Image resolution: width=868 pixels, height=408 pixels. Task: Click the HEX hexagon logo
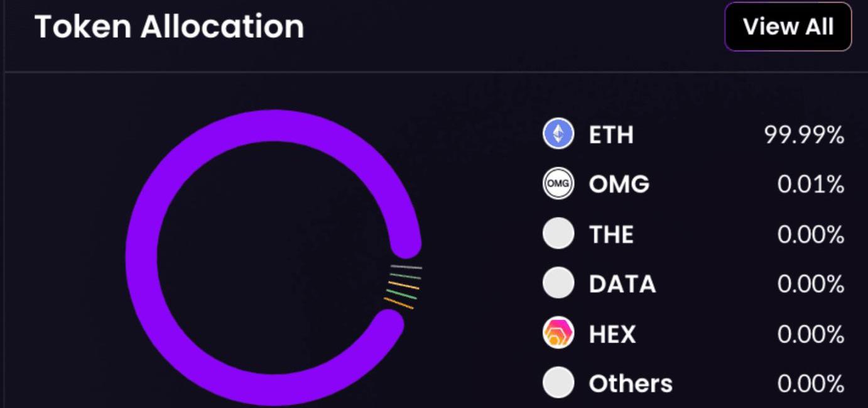pyautogui.click(x=558, y=333)
